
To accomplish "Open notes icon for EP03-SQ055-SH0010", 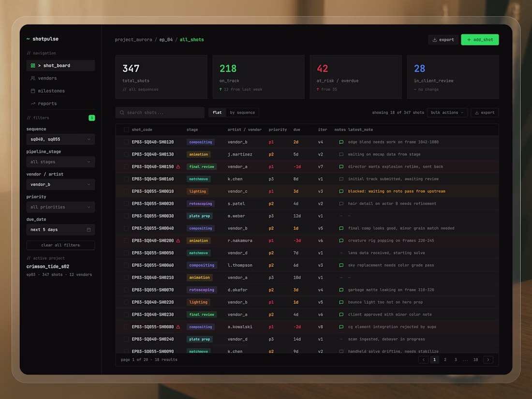I will point(341,192).
